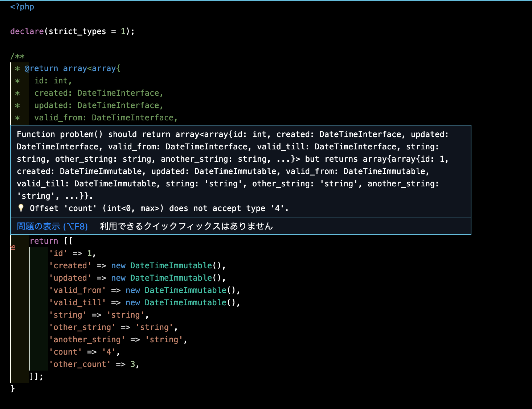Click "'count' => '4'," array entry
532x409 pixels.
tap(84, 352)
